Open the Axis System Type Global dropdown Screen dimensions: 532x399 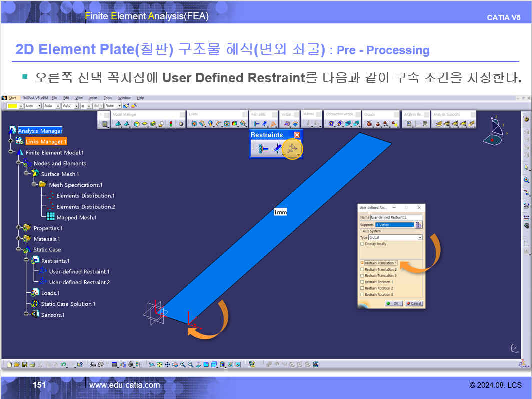point(420,237)
